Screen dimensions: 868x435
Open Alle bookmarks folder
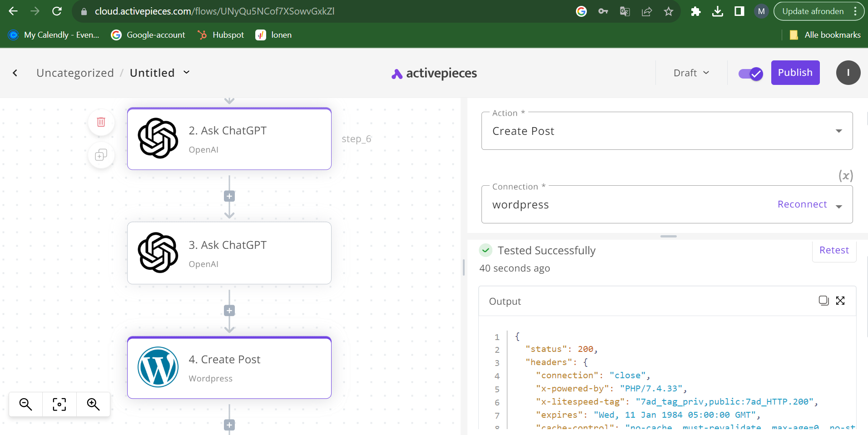(825, 35)
